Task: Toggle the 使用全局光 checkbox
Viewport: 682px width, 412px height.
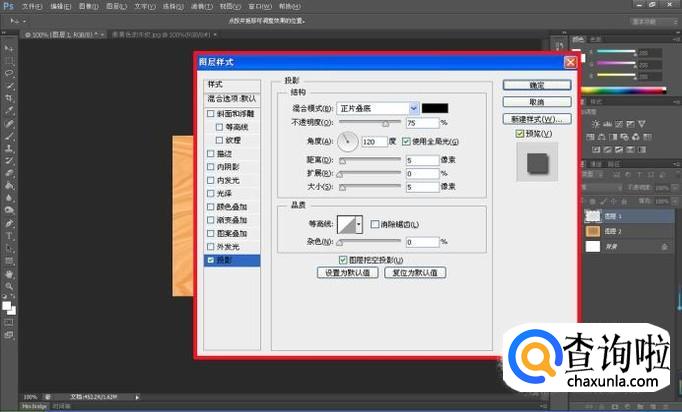Action: coord(406,142)
